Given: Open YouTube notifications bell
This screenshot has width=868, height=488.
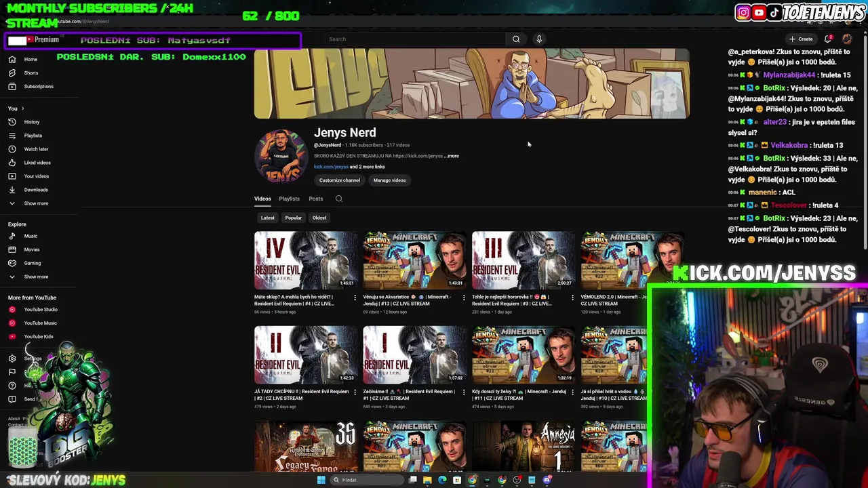Looking at the screenshot, I should pyautogui.click(x=828, y=39).
